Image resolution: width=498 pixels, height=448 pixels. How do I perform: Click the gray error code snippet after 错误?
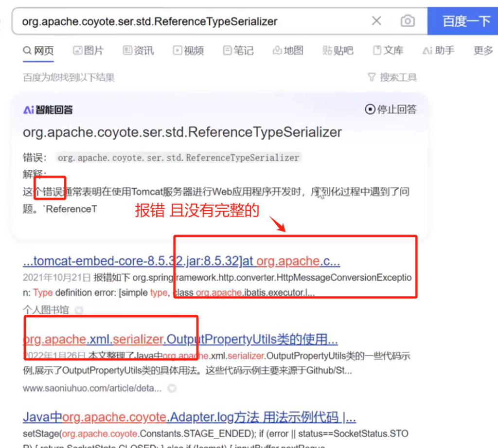178,158
